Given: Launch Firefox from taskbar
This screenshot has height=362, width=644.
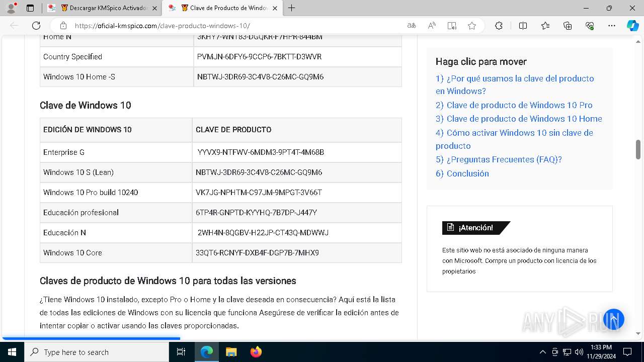Looking at the screenshot, I should pyautogui.click(x=256, y=352).
